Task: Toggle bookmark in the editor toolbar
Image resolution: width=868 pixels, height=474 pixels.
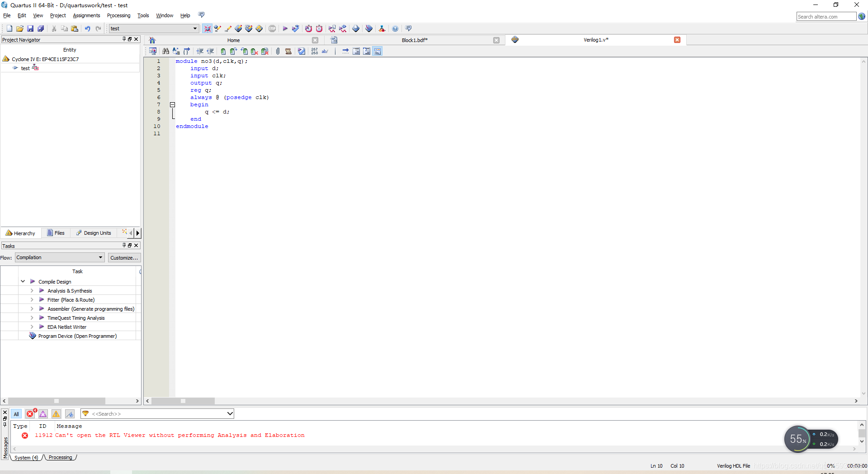Action: click(x=223, y=51)
